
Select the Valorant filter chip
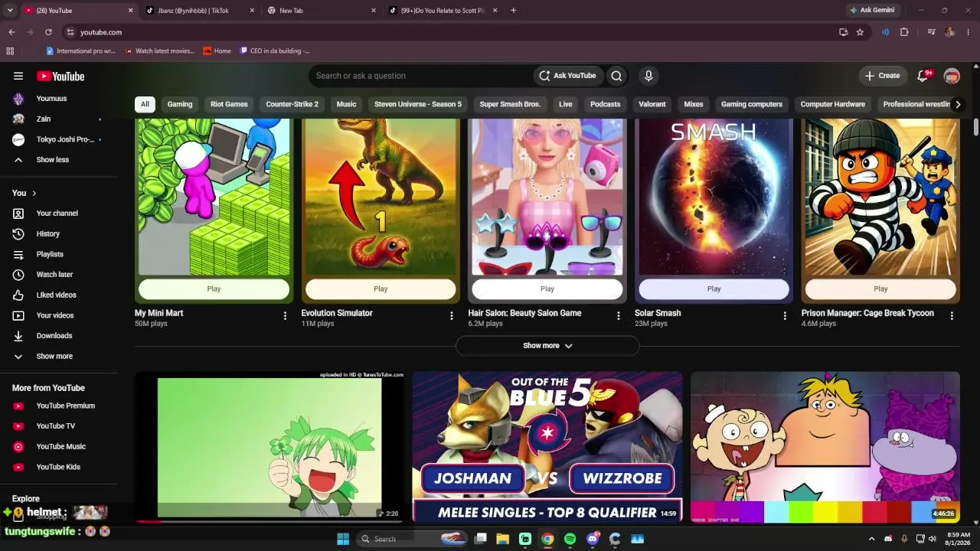pos(652,104)
